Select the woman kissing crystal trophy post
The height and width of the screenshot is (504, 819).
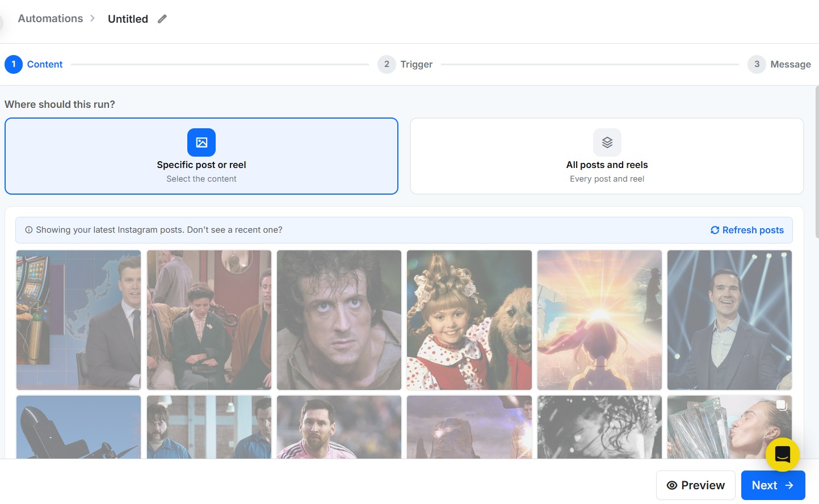point(729,427)
